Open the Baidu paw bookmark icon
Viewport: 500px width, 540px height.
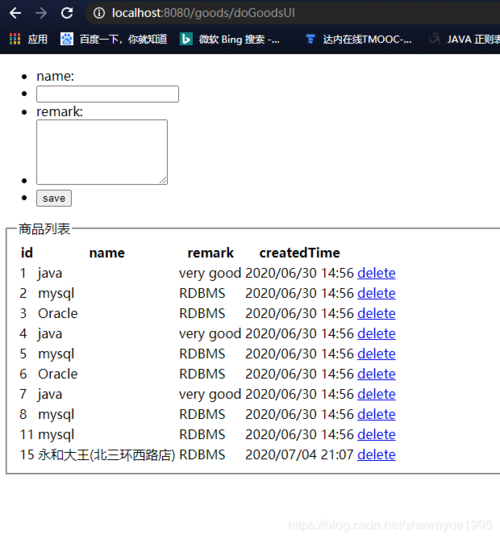click(x=67, y=39)
